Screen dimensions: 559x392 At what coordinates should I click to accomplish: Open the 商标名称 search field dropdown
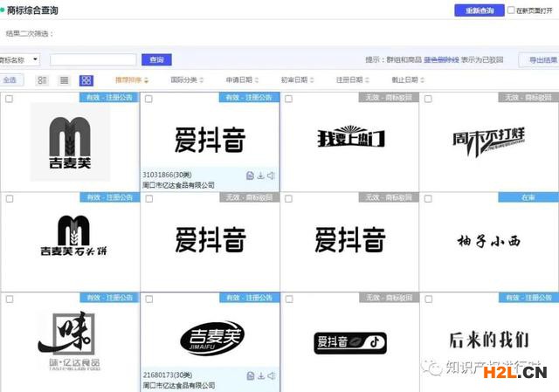tap(19, 60)
